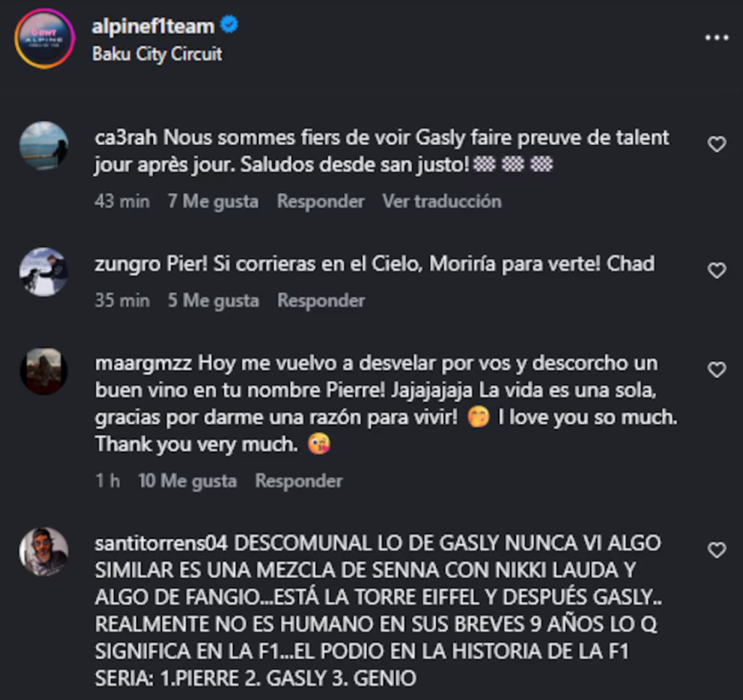Open the Baku City Circuit location

157,54
